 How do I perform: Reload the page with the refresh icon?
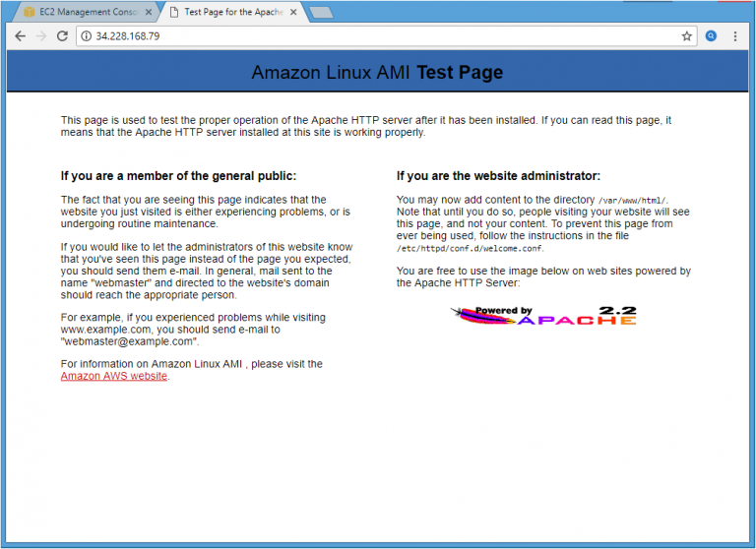[x=62, y=36]
